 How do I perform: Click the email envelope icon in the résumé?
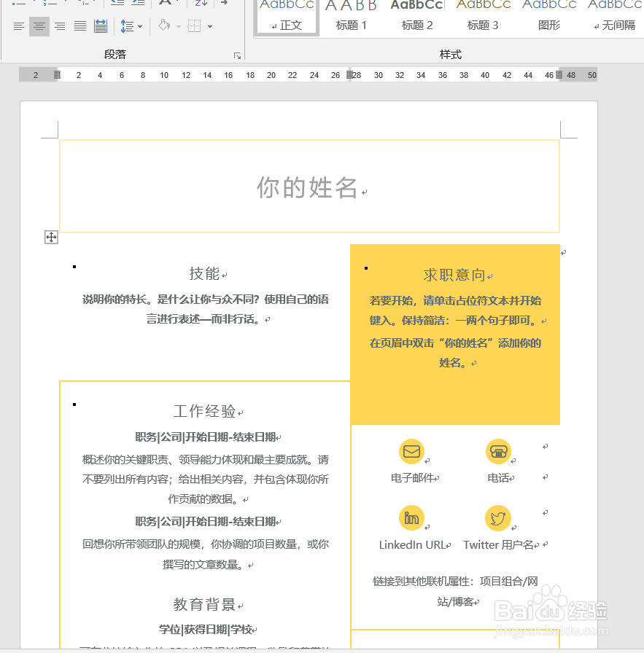point(411,451)
